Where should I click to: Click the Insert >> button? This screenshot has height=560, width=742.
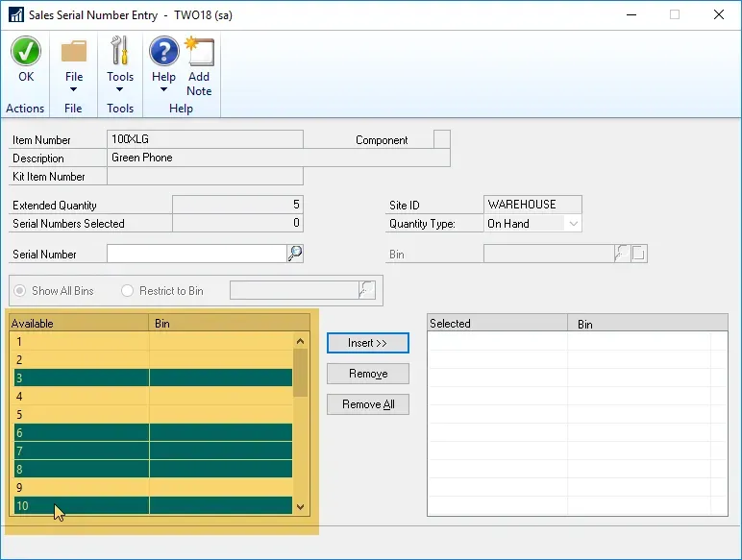pos(368,343)
